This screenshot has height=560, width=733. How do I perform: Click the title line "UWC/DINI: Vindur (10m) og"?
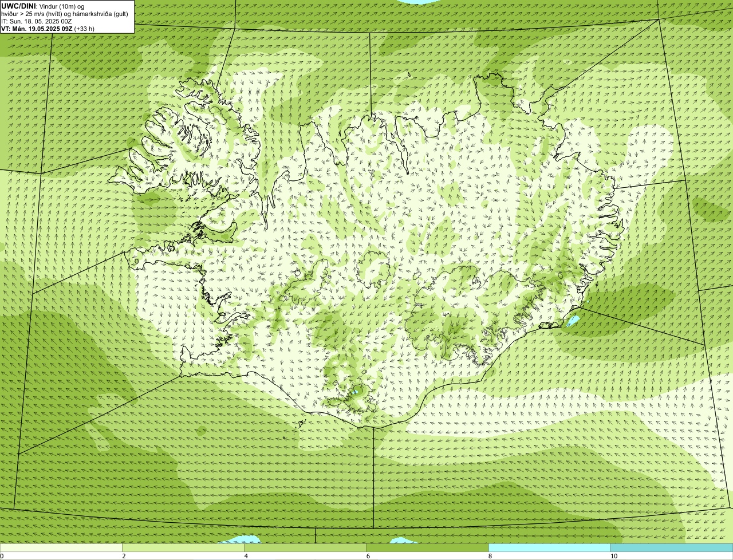point(43,6)
